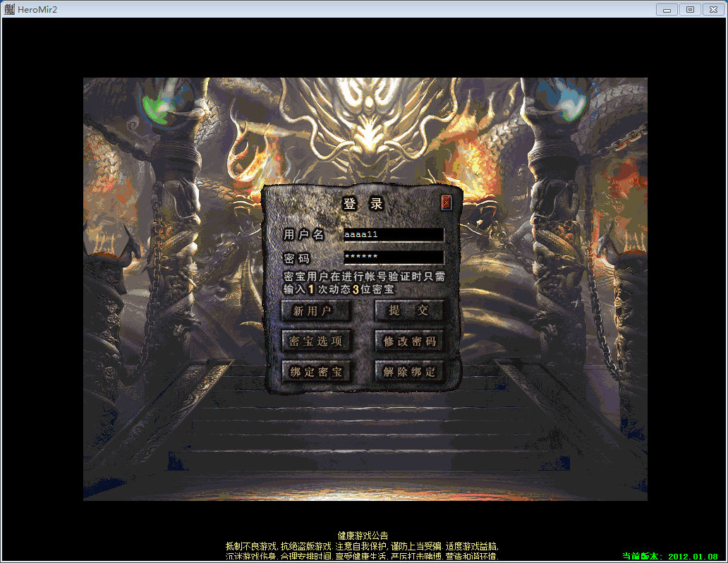
Task: Click the 密码 label
Action: click(x=296, y=258)
